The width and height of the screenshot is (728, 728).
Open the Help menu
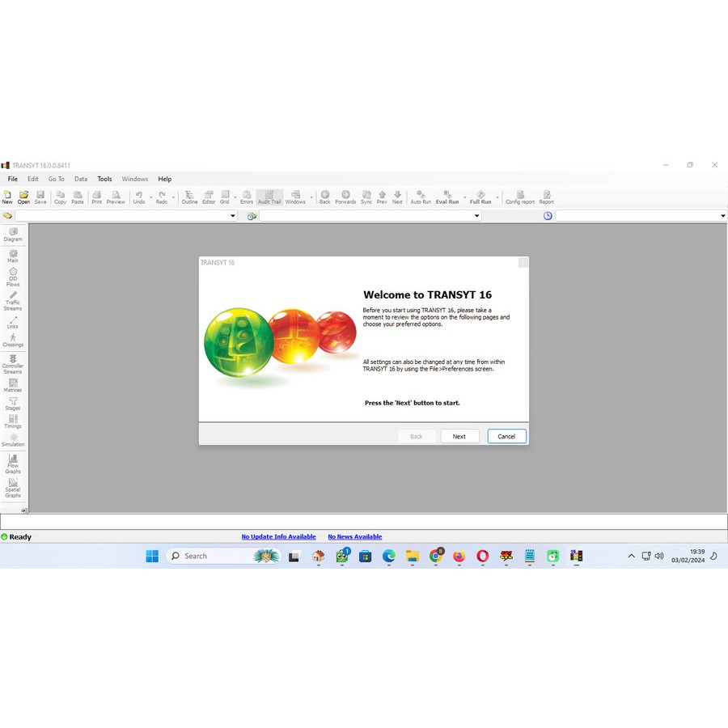click(165, 179)
